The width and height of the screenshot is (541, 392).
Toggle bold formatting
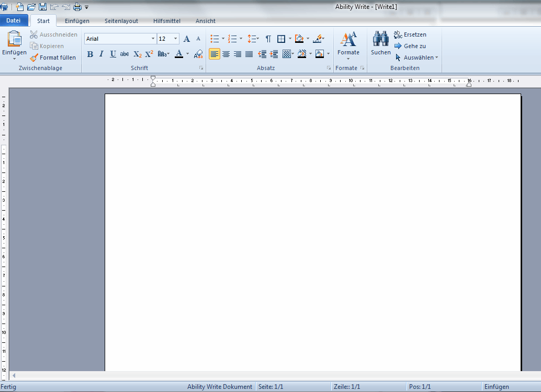(90, 54)
